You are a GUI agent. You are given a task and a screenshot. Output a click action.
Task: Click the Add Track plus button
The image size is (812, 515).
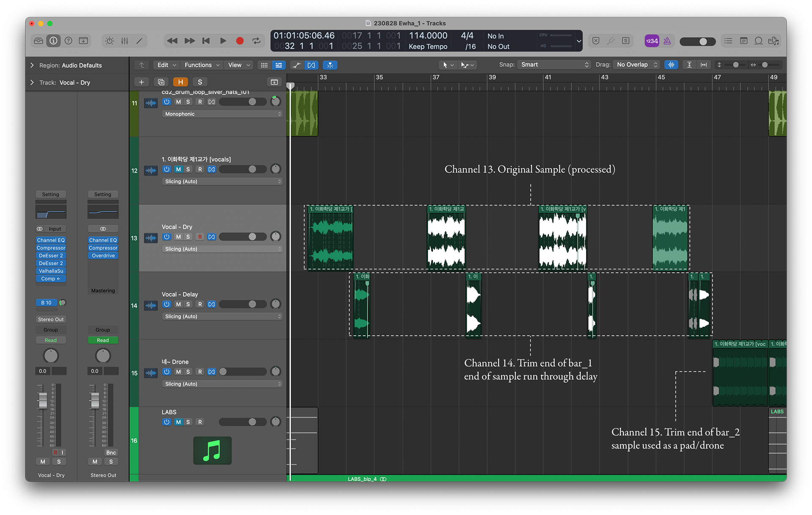141,82
